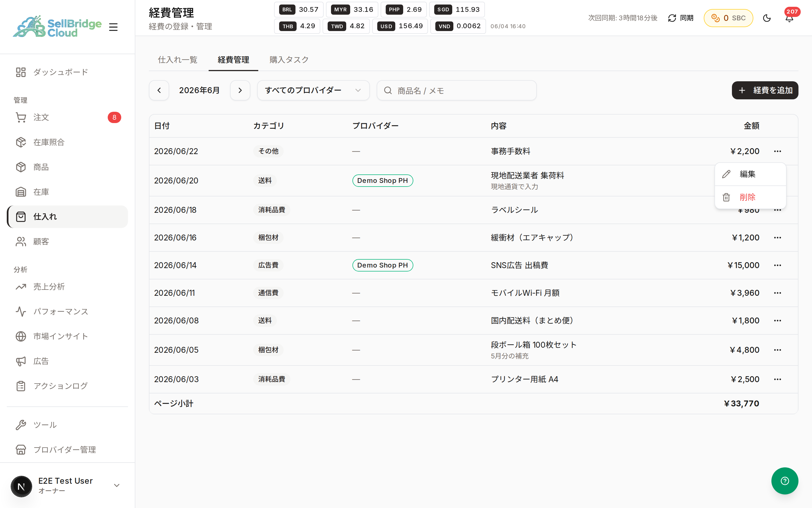
Task: Click the user avatar N
Action: pos(21,486)
